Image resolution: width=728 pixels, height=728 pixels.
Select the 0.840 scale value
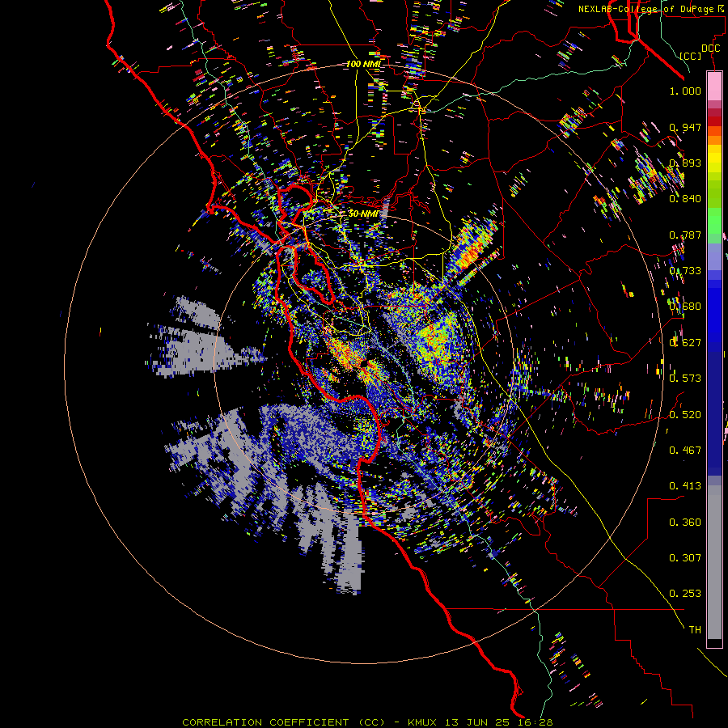(685, 199)
